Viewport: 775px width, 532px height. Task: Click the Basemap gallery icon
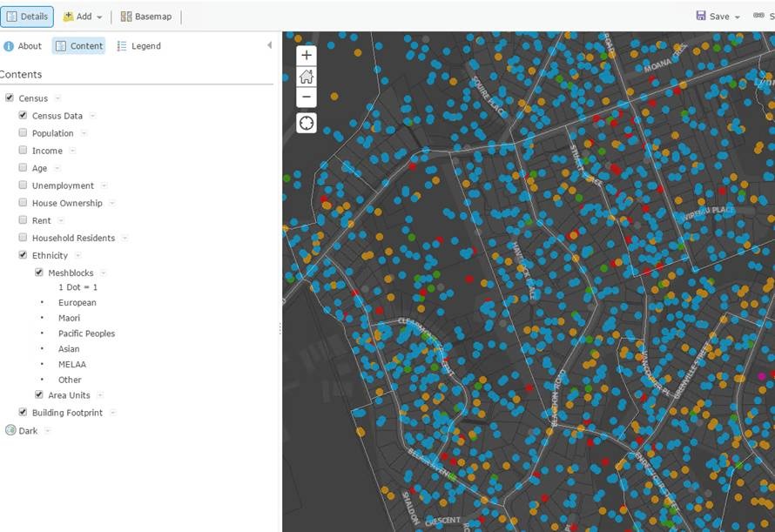point(126,17)
